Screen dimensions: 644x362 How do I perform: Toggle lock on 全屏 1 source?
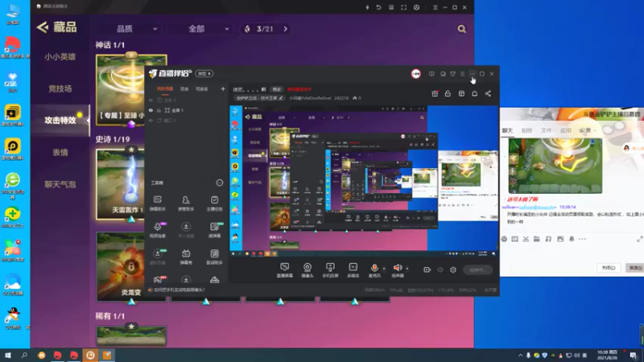159,110
